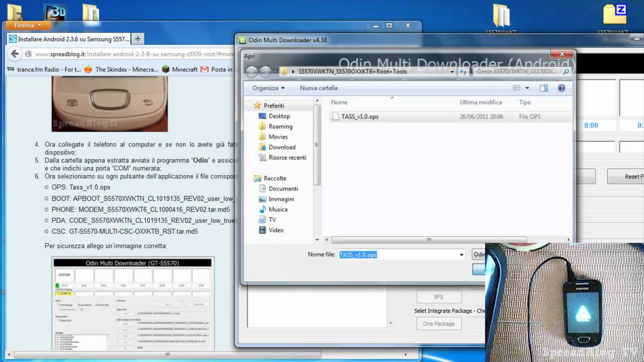Open the Roaming folder in sidebar
The height and width of the screenshot is (362, 644).
click(x=275, y=127)
